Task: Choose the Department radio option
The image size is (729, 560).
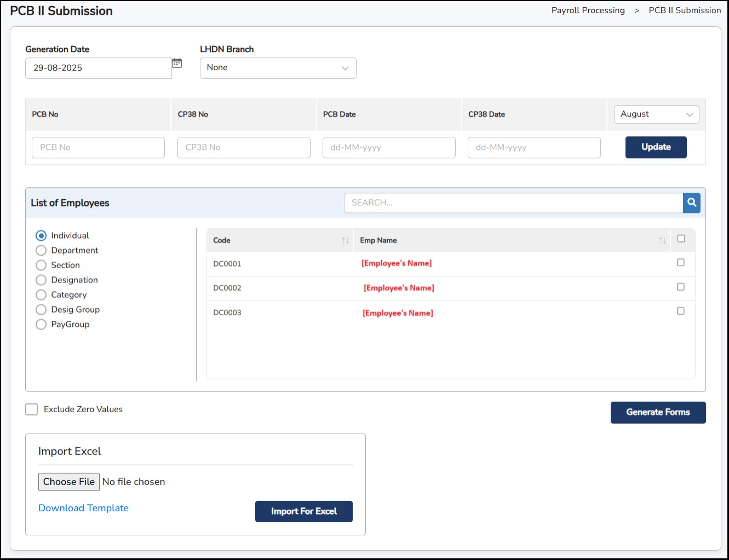Action: pos(41,251)
